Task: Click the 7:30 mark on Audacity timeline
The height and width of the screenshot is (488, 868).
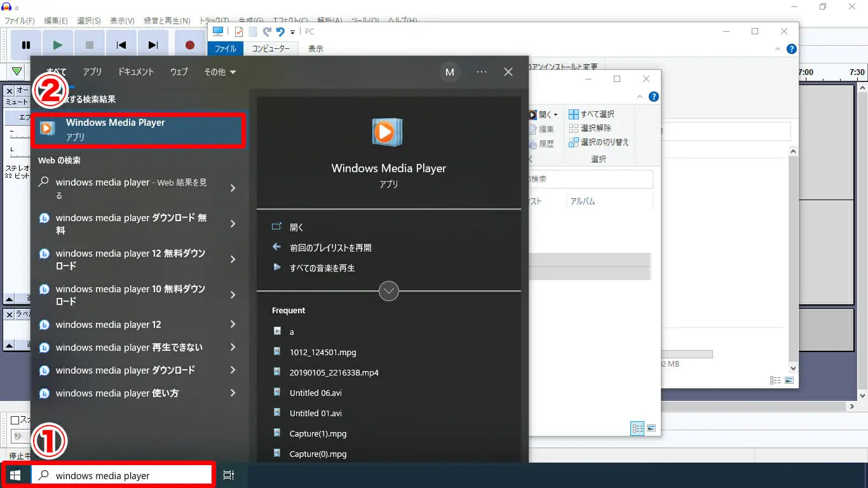Action: point(857,72)
